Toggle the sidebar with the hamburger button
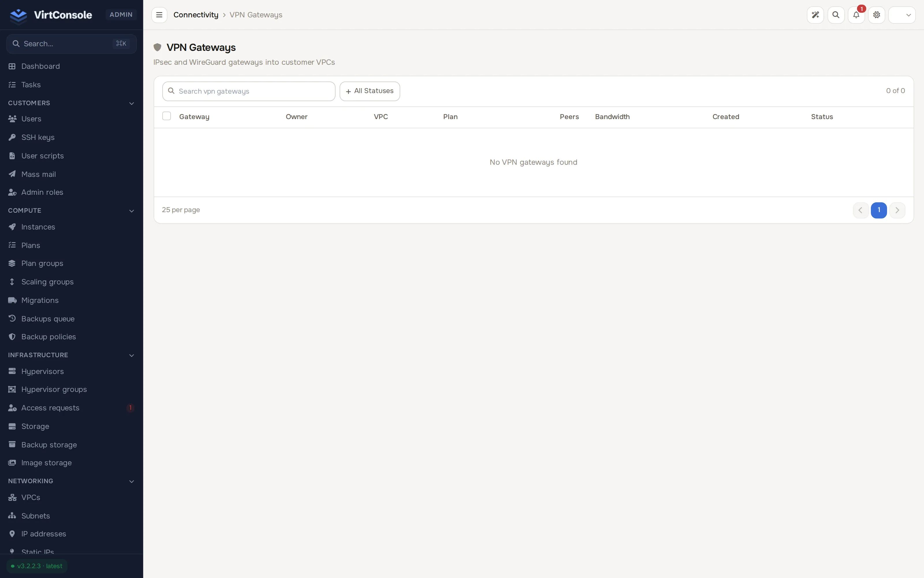The height and width of the screenshot is (578, 924). click(x=159, y=15)
